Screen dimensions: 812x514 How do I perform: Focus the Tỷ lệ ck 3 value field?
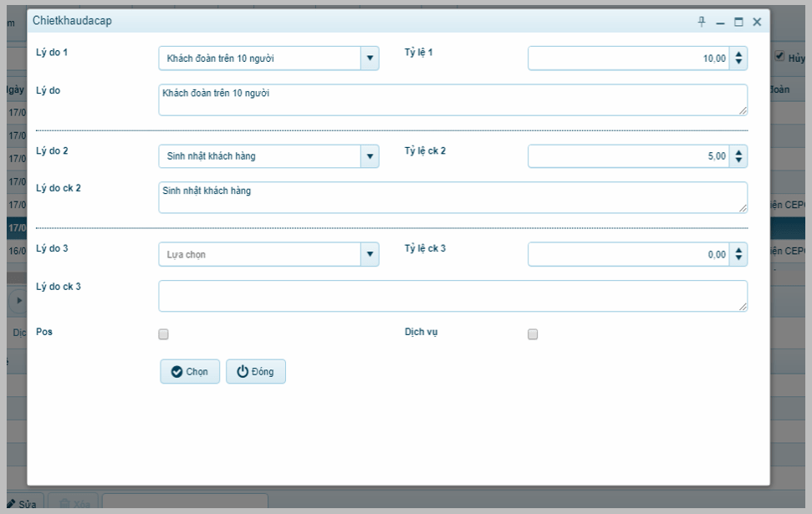click(629, 254)
